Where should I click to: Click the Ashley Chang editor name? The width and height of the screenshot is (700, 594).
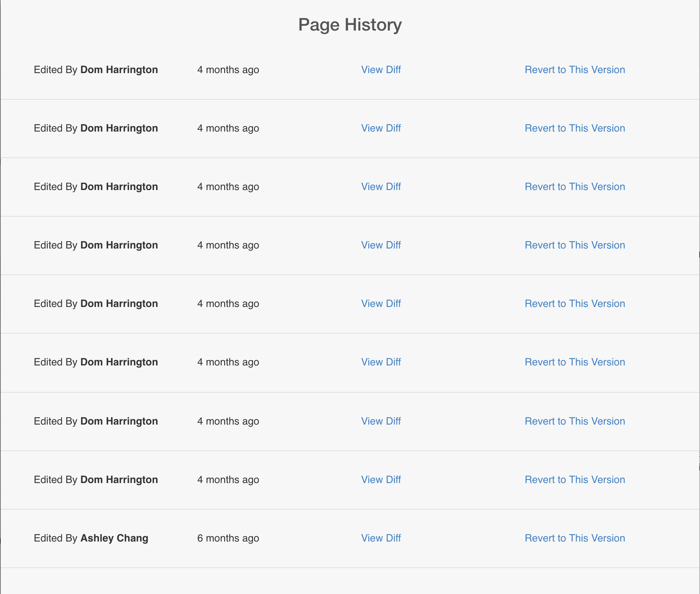[114, 538]
